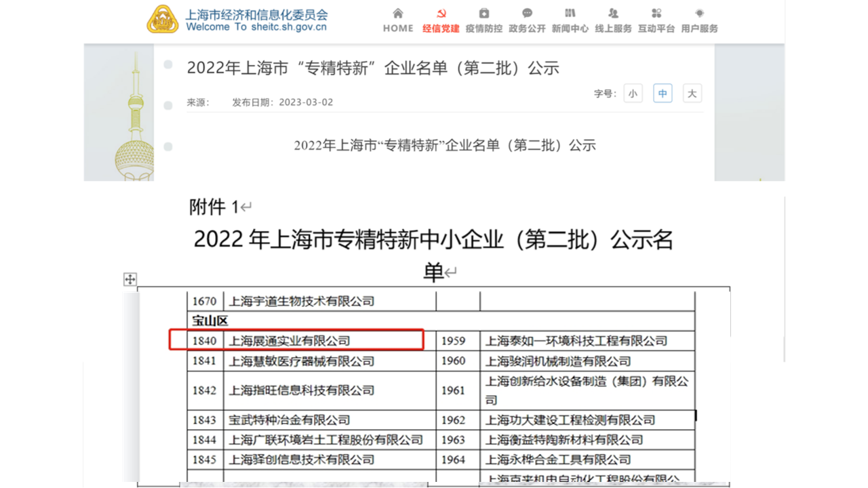Select the 上海宸通实业有限公司 cell
This screenshot has height=488, width=868.
click(x=329, y=341)
